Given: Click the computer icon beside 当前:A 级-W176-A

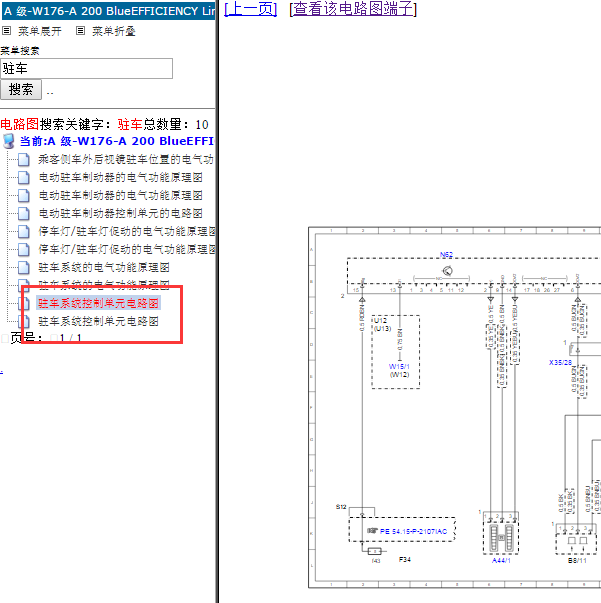Looking at the screenshot, I should click(9, 142).
